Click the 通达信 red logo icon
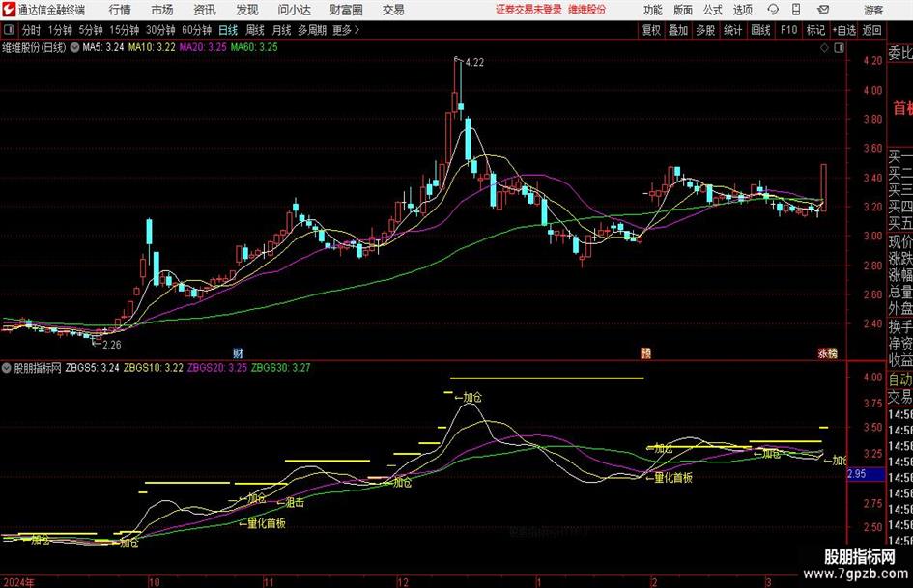 click(8, 10)
